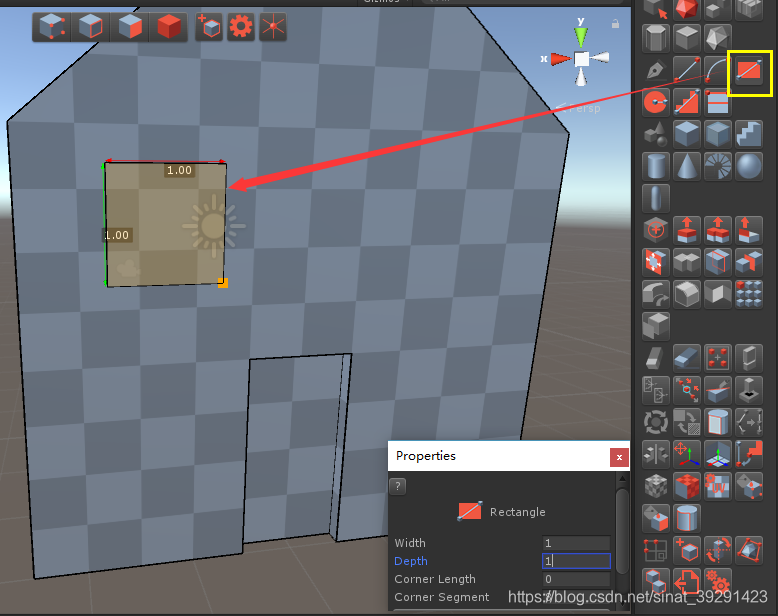This screenshot has width=778, height=616.
Task: Click the red star icon in viewport toolbar
Action: pyautogui.click(x=273, y=27)
